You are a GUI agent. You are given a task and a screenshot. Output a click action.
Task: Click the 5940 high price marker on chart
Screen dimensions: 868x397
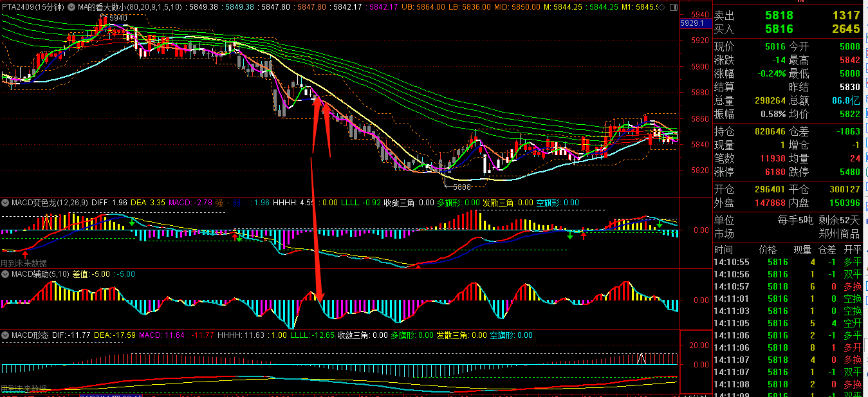click(118, 18)
